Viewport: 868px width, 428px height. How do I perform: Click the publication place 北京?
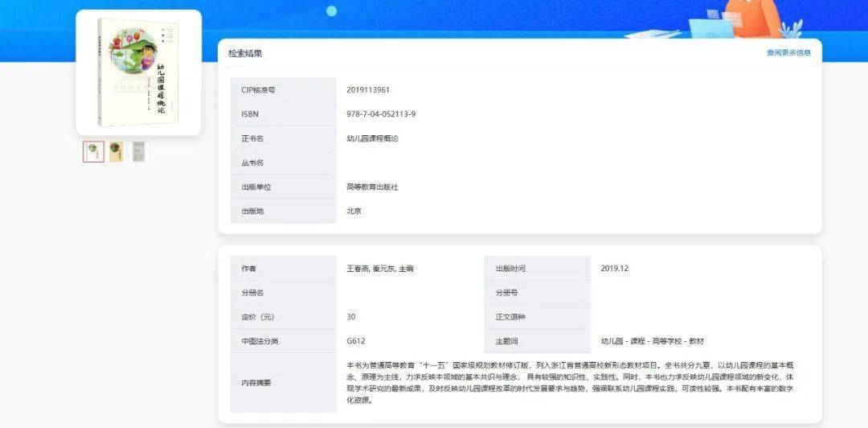[x=354, y=212]
